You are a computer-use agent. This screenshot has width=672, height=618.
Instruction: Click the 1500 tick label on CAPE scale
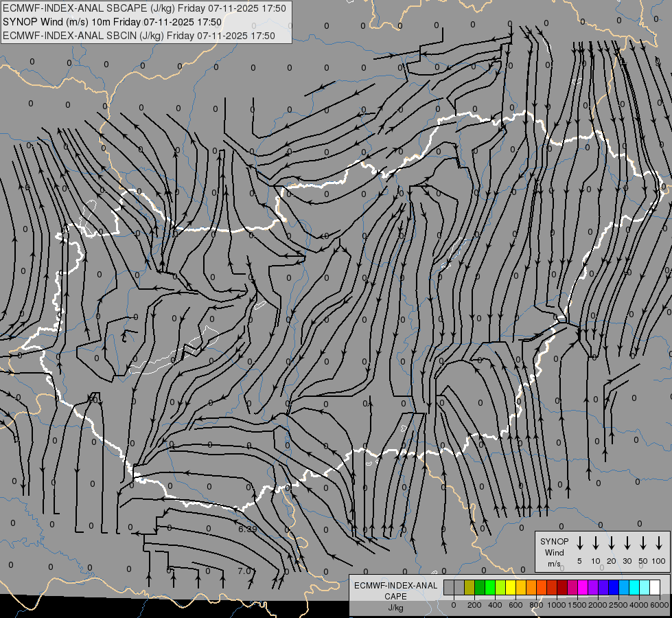coord(577,605)
